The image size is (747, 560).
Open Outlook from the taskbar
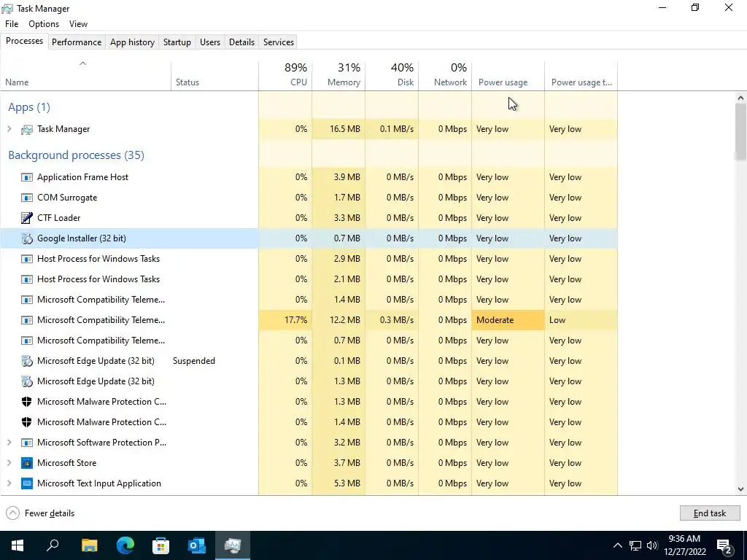(x=197, y=545)
